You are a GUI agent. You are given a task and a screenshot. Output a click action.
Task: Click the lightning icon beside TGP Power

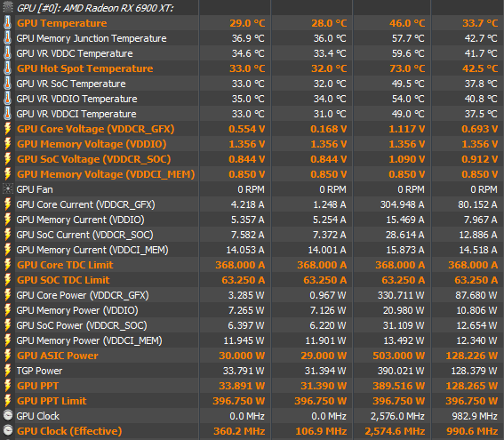pos(7,371)
